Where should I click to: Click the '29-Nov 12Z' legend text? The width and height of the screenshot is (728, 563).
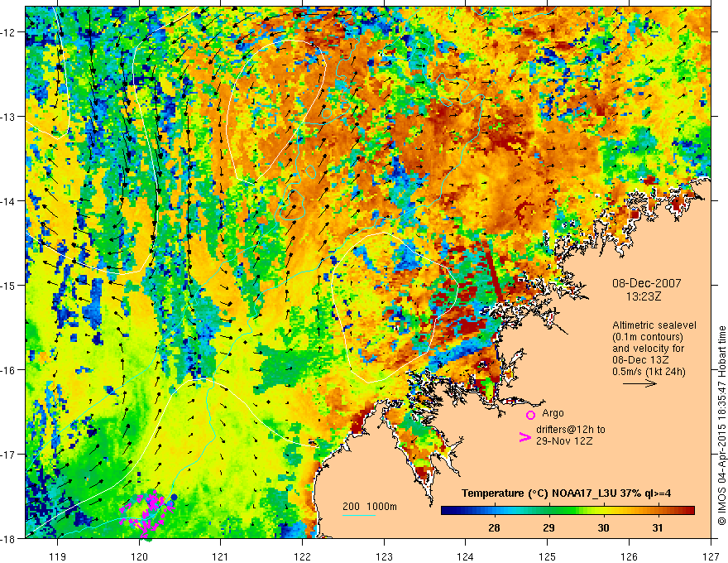click(564, 440)
